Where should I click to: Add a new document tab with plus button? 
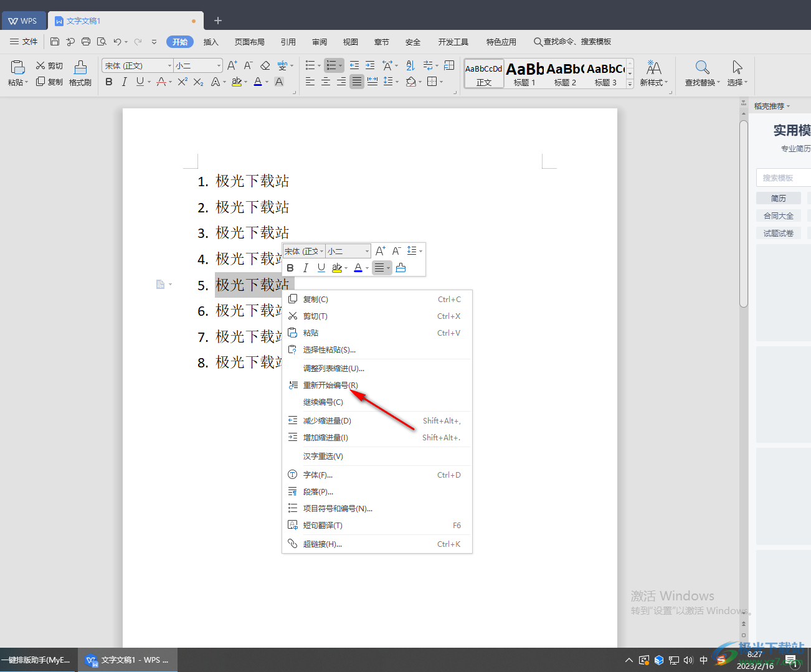tap(218, 21)
